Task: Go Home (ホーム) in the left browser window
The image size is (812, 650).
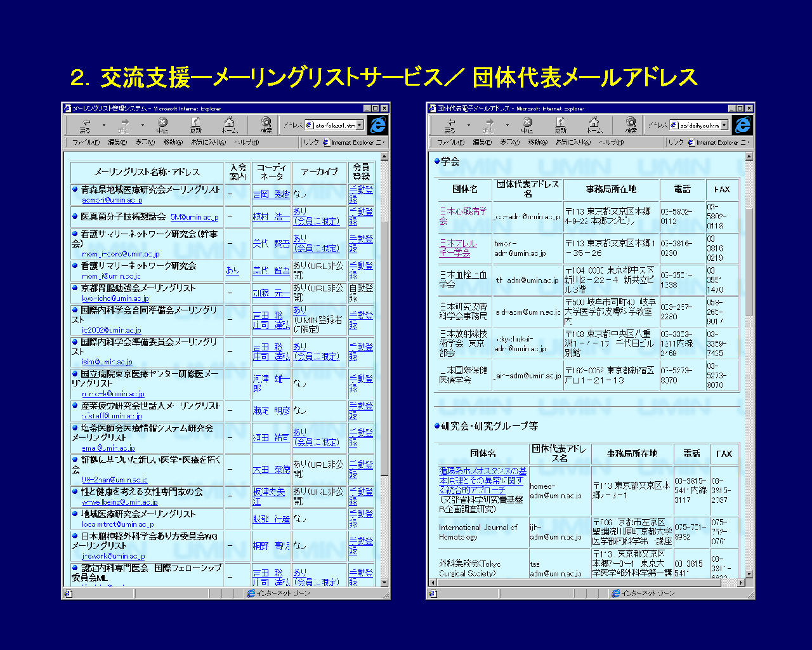Action: point(230,124)
